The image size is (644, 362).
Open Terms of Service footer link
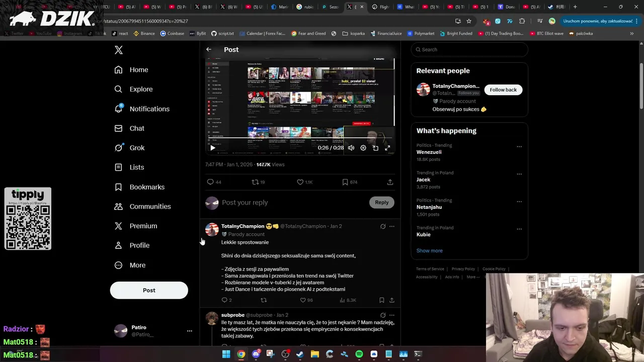430,269
